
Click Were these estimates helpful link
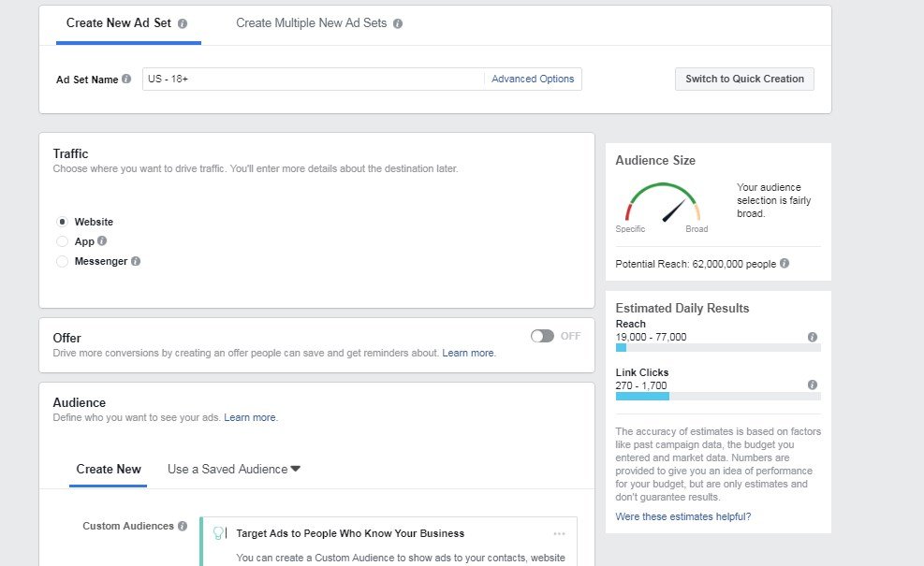pos(683,516)
